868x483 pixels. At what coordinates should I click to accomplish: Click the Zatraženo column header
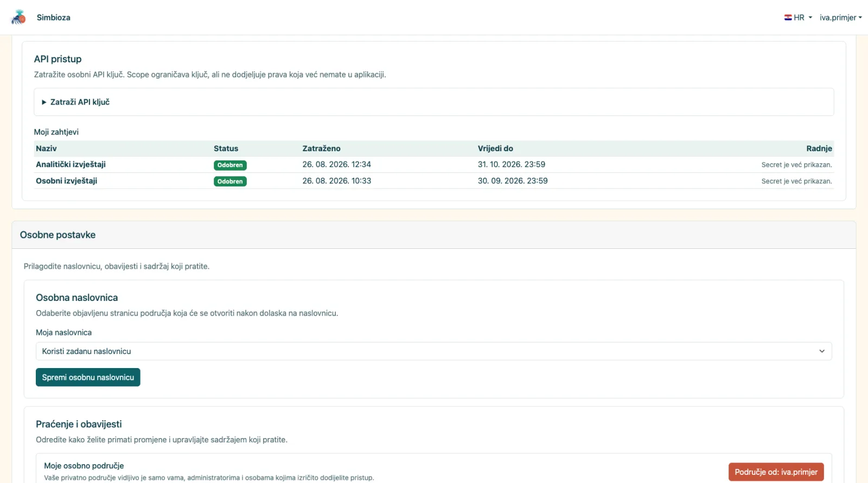tap(321, 149)
